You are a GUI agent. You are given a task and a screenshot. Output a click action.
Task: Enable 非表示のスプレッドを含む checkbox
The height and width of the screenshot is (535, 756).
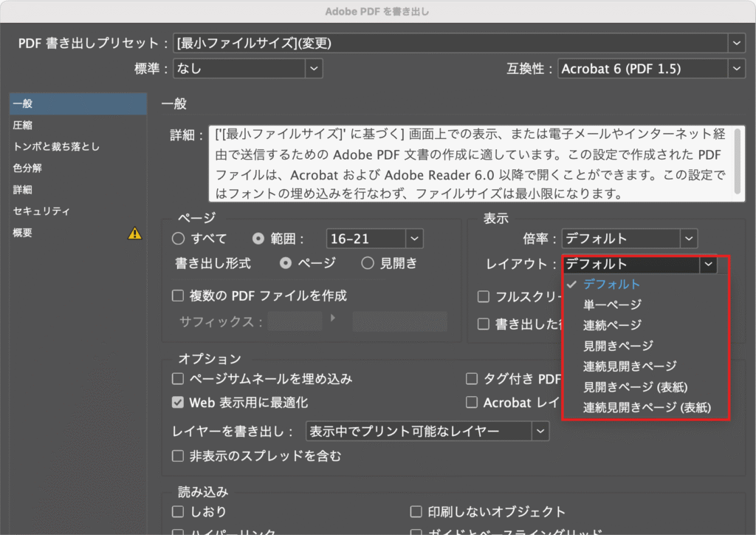click(178, 456)
